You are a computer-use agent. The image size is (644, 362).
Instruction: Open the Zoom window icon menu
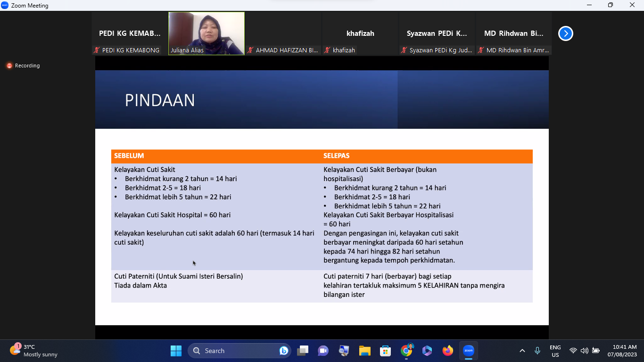click(x=5, y=5)
